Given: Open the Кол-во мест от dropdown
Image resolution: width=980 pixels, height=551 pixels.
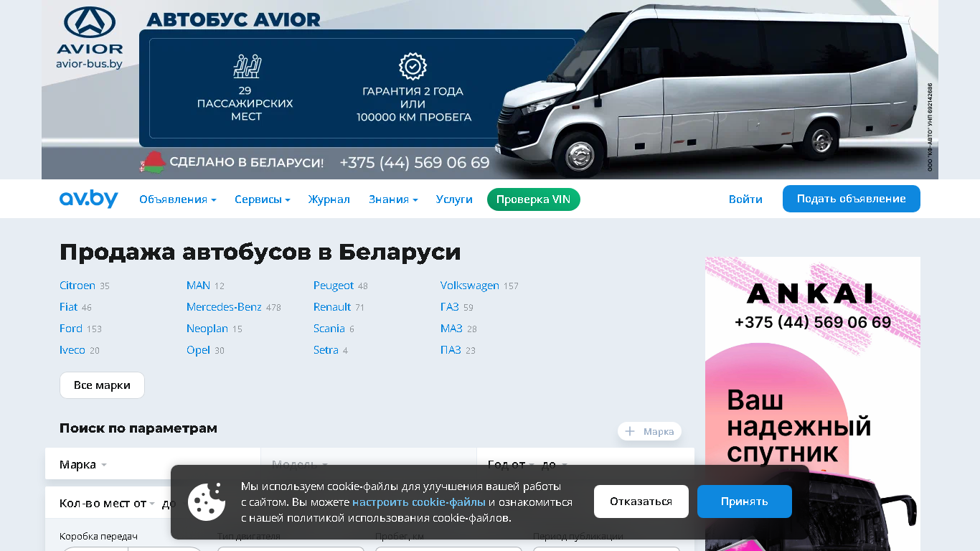Looking at the screenshot, I should click(x=108, y=503).
